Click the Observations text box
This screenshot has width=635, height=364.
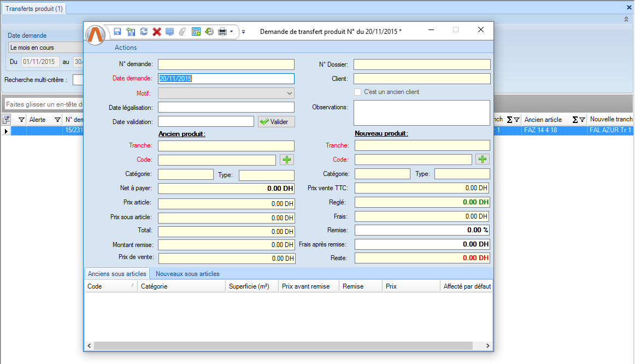pos(422,113)
